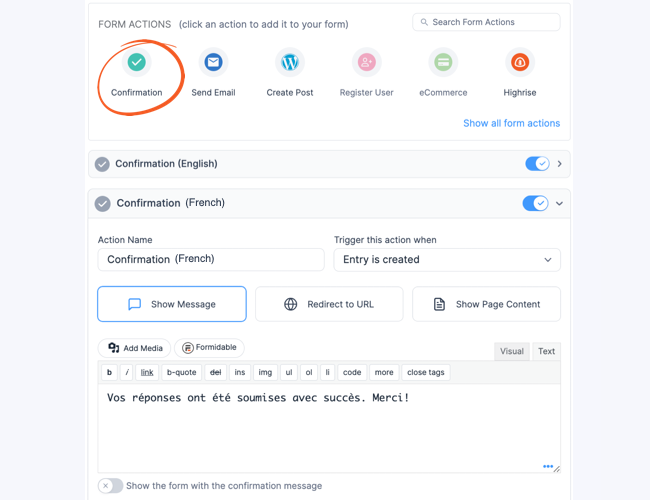Add the Send Email action icon

coord(213,63)
